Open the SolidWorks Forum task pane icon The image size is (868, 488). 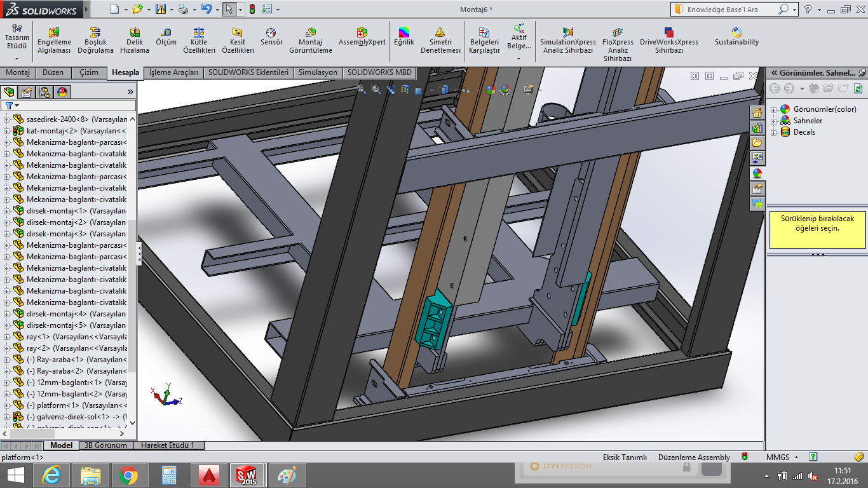click(x=757, y=204)
